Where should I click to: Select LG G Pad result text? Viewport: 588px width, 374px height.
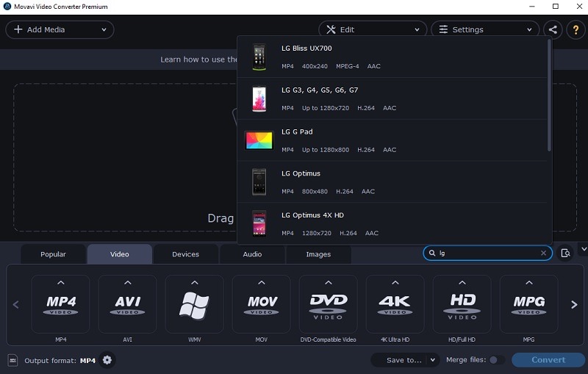point(297,132)
